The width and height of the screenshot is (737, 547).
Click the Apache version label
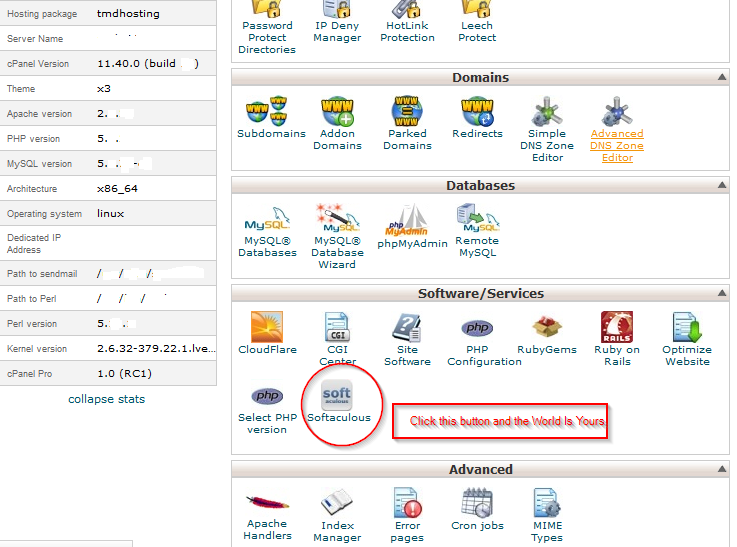point(39,114)
